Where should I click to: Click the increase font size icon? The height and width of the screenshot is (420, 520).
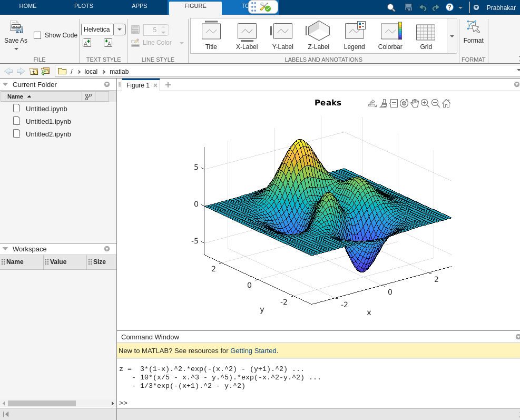(87, 43)
